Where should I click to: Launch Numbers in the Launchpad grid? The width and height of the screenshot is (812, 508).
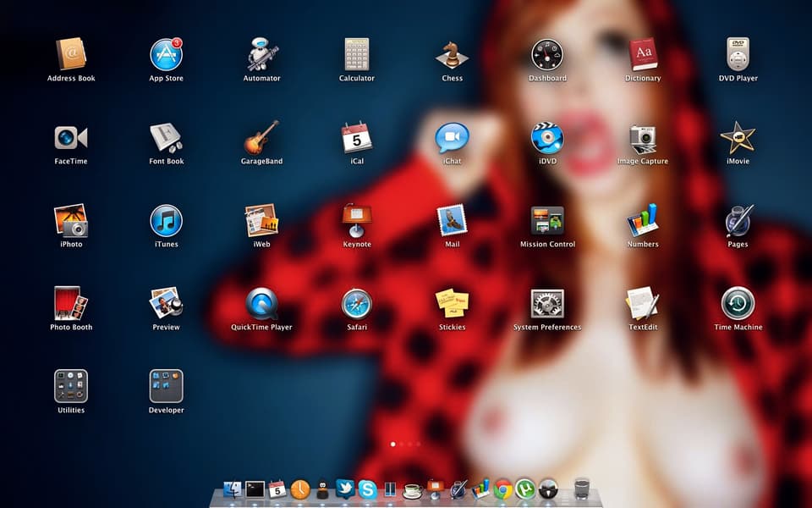pyautogui.click(x=643, y=221)
